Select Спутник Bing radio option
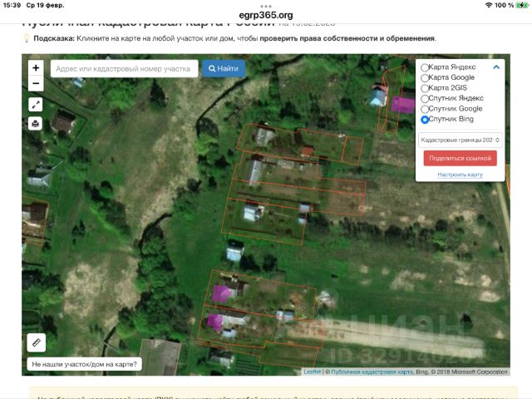 pos(425,120)
